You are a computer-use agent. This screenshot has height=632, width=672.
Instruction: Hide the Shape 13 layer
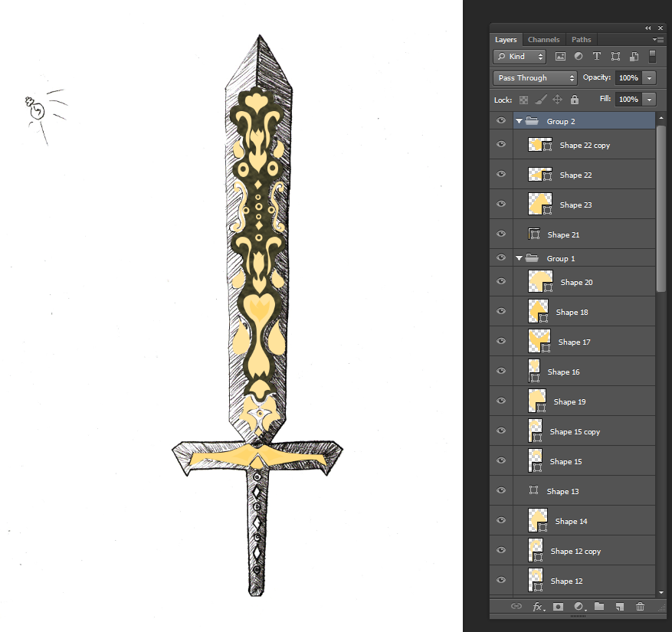pos(501,490)
